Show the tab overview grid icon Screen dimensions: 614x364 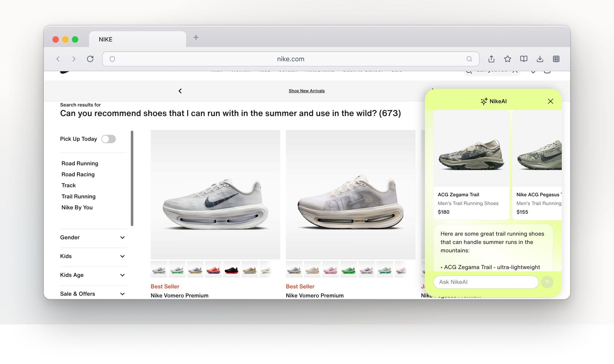[x=556, y=59]
